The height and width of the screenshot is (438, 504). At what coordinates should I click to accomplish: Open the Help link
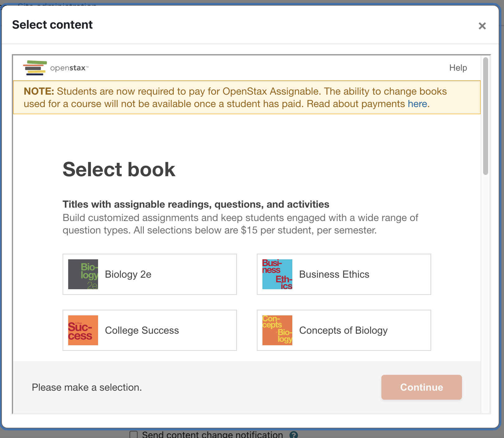point(458,68)
